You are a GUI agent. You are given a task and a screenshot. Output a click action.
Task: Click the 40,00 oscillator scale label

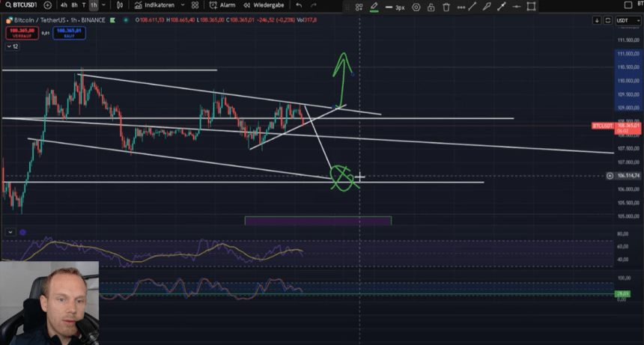622,259
